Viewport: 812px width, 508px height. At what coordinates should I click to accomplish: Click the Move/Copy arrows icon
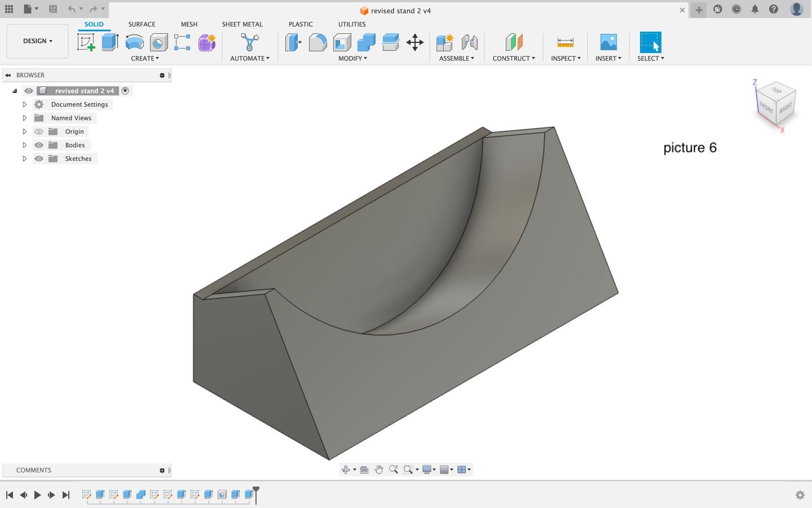(414, 42)
